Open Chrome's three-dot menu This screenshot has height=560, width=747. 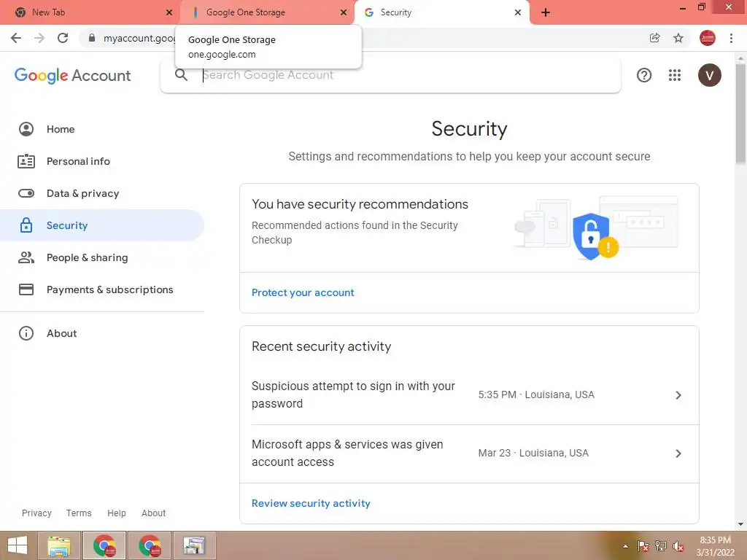point(731,38)
